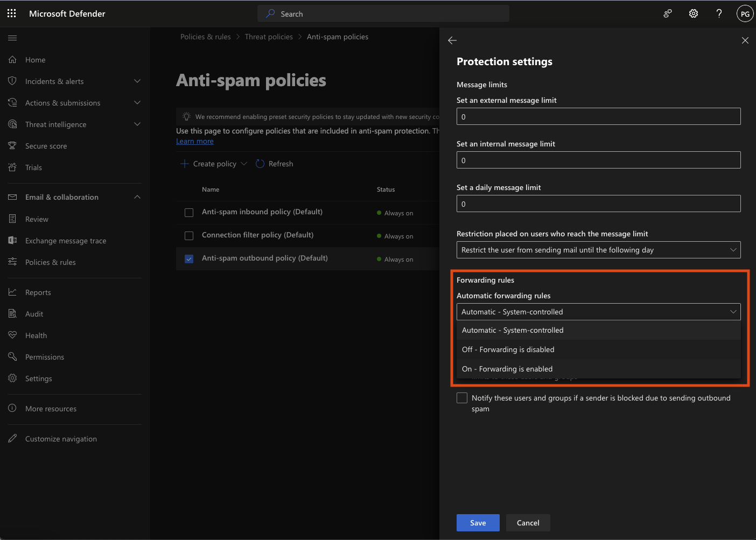Click the Cancel button

pyautogui.click(x=528, y=523)
